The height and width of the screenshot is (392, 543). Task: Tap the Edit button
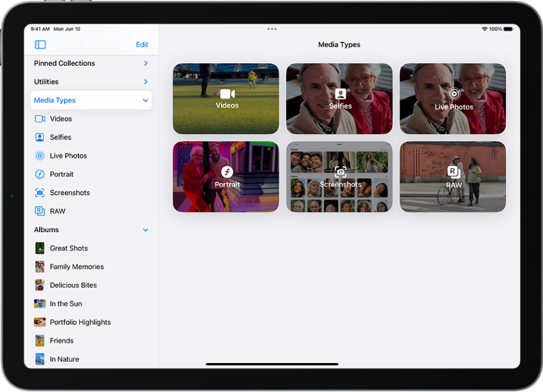coord(142,44)
